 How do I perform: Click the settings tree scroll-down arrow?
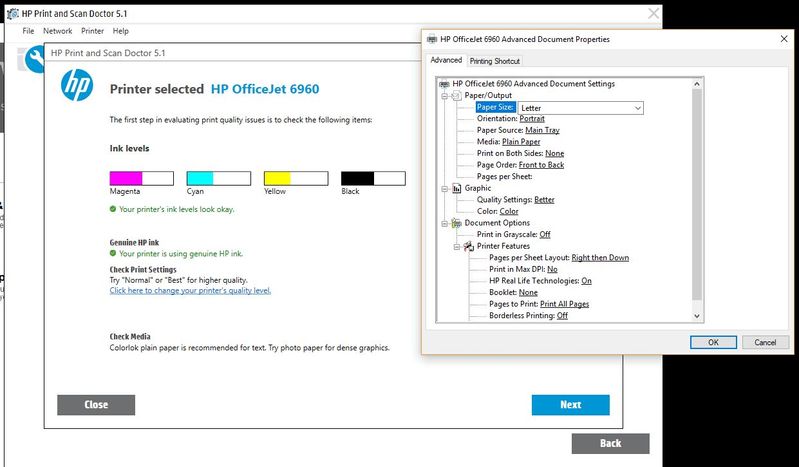pos(697,316)
